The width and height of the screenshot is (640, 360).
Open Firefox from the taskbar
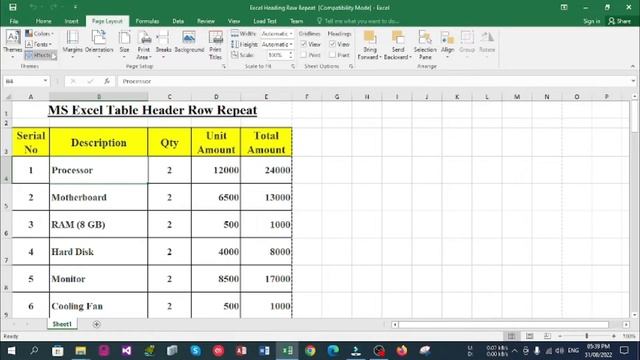click(x=402, y=351)
